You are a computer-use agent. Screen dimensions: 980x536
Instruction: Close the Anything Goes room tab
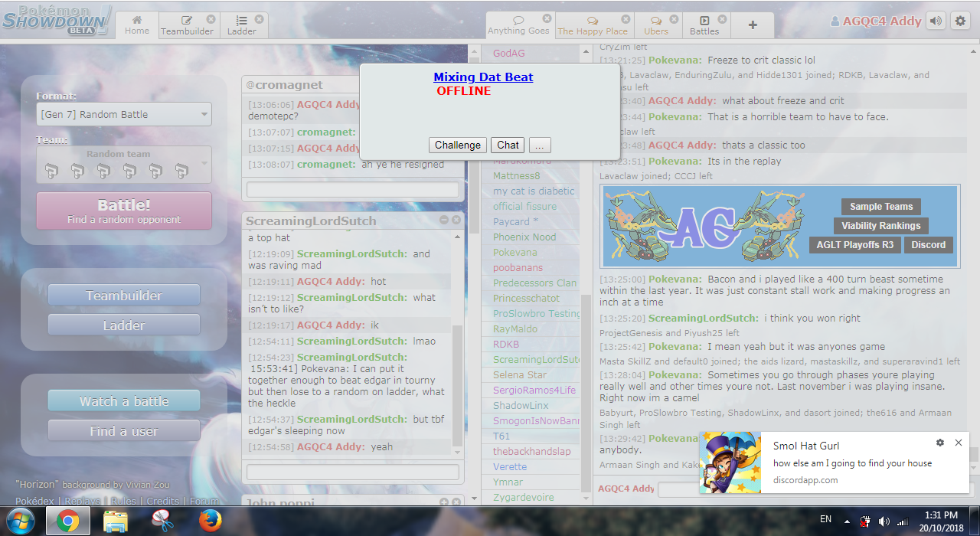547,18
